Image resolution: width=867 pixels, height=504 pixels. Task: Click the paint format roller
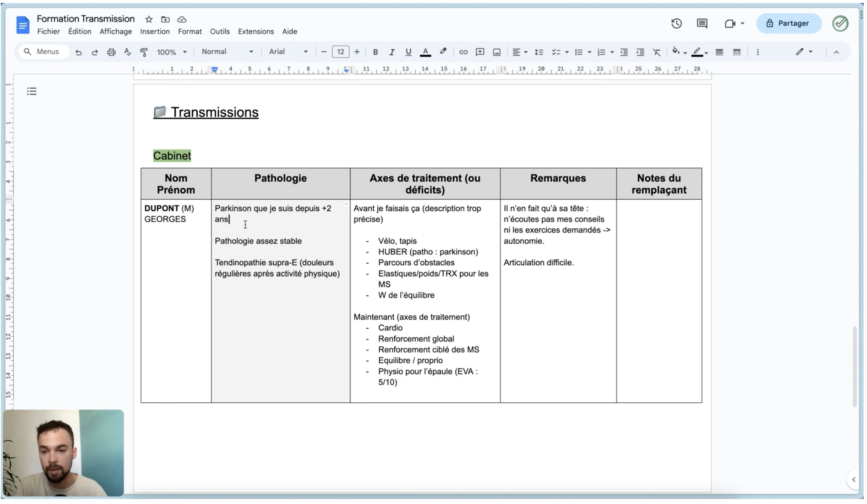(144, 52)
